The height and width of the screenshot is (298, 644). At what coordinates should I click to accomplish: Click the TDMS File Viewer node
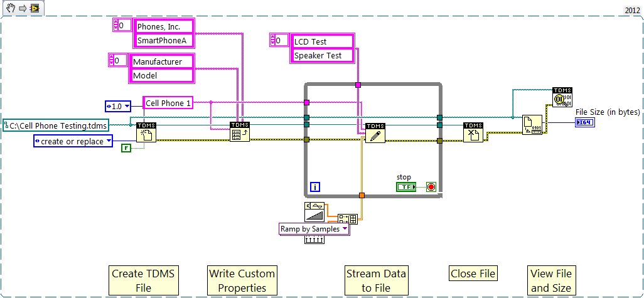(562, 98)
